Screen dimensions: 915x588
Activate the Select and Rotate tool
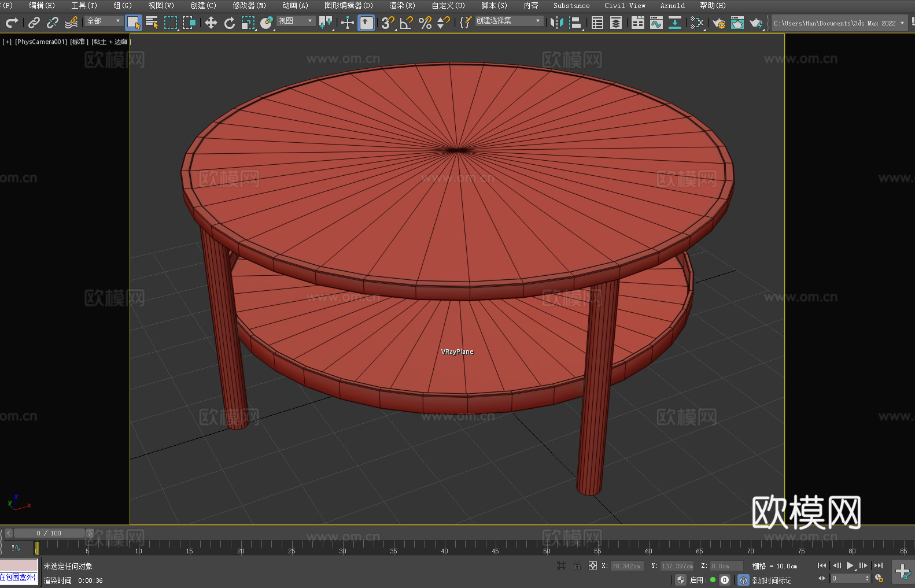(x=230, y=23)
